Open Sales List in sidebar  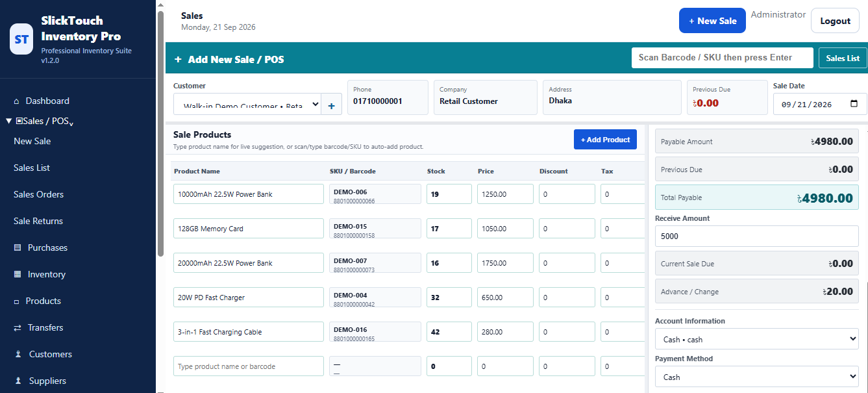[32, 168]
